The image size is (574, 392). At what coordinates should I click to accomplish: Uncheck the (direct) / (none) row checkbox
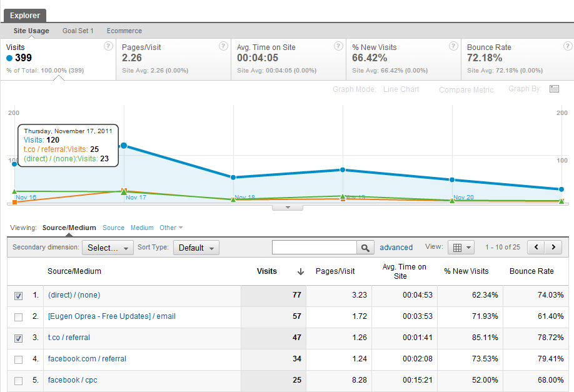pos(18,296)
